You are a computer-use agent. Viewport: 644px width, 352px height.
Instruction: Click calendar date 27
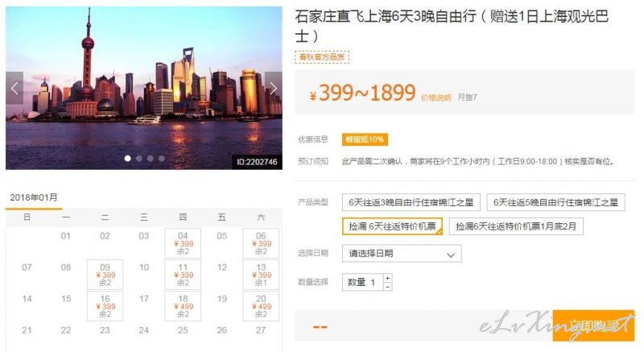(261, 329)
